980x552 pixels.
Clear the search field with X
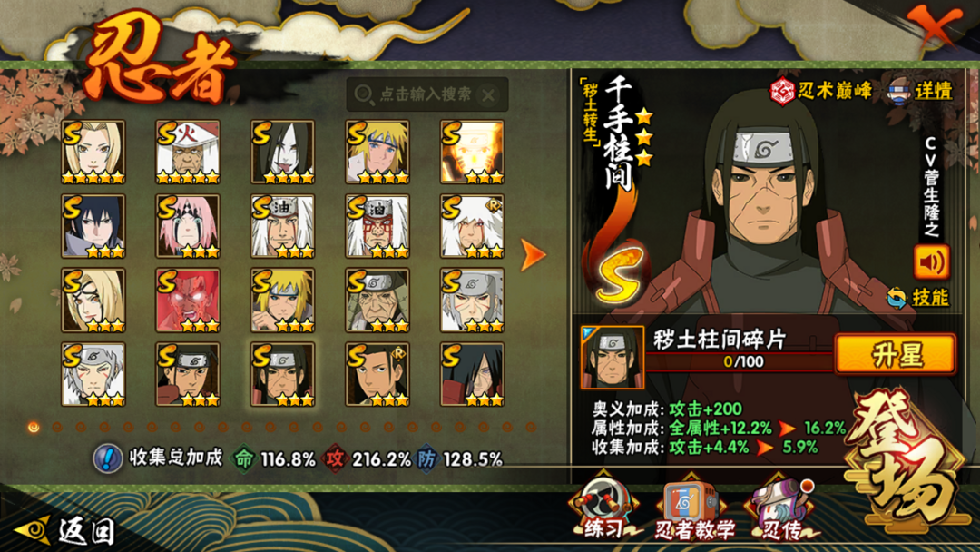488,95
